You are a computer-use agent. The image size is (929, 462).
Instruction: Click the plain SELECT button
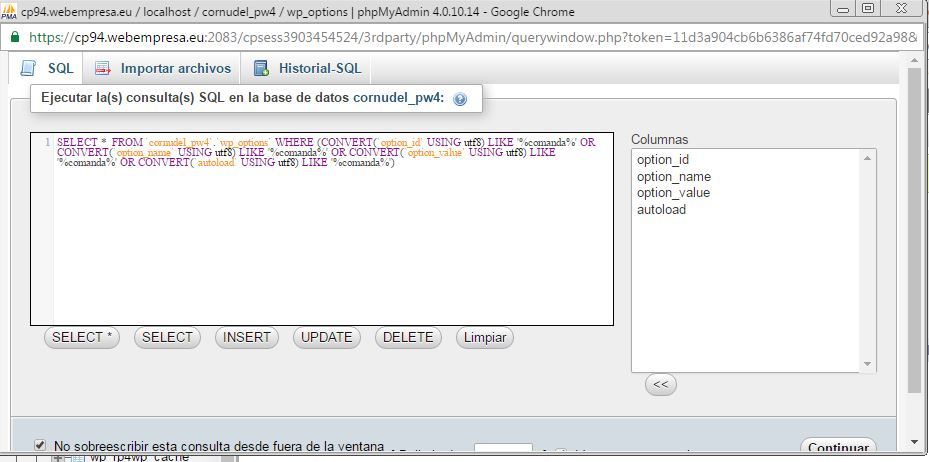[167, 337]
